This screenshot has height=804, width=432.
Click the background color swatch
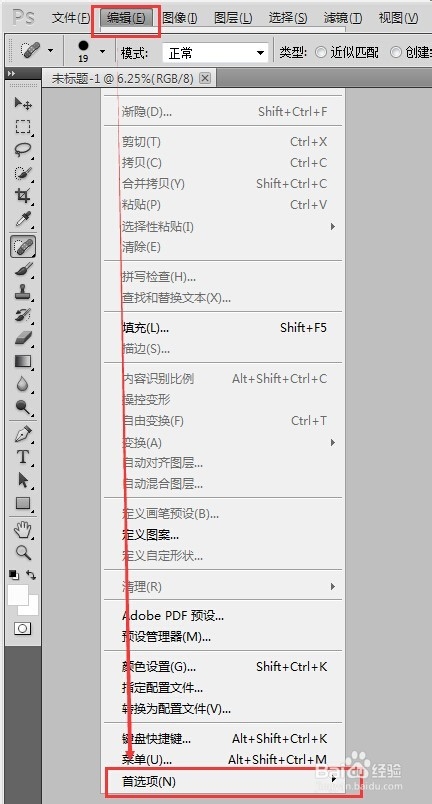pos(32,608)
